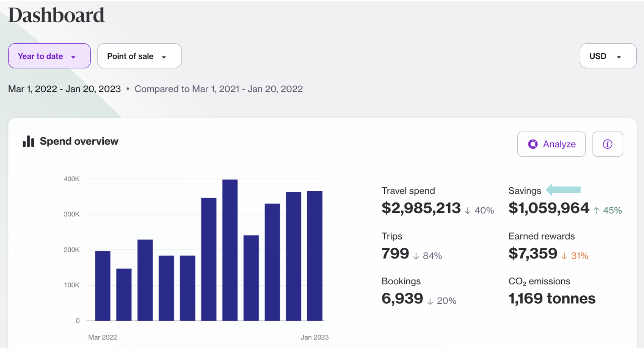644x348 pixels.
Task: Click the down arrow beside Bookings 20%
Action: (430, 301)
